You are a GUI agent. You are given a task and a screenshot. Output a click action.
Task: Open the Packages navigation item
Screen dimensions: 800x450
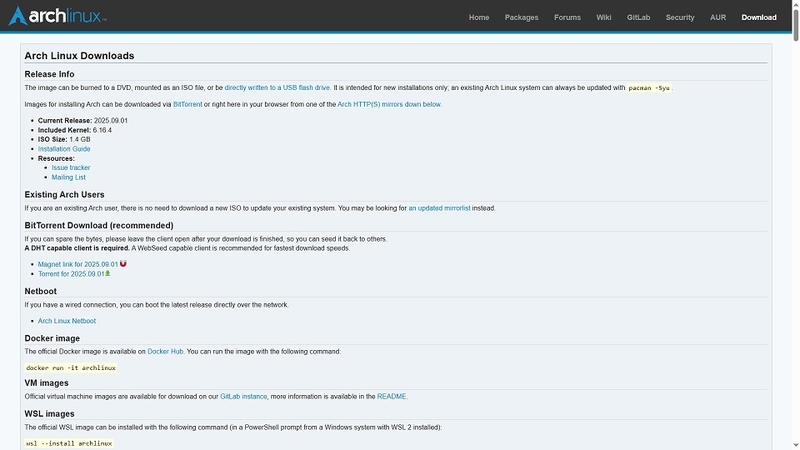pos(521,17)
